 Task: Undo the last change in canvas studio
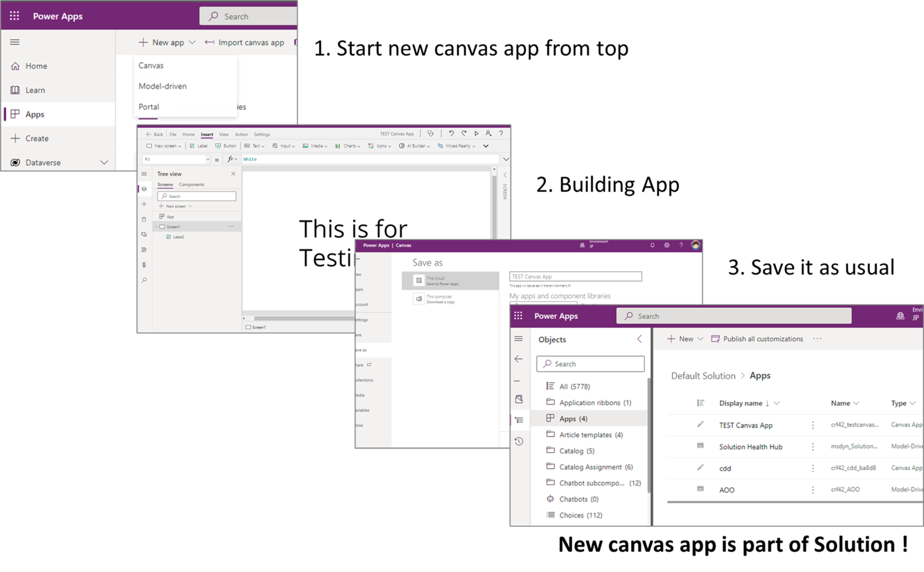click(x=451, y=133)
